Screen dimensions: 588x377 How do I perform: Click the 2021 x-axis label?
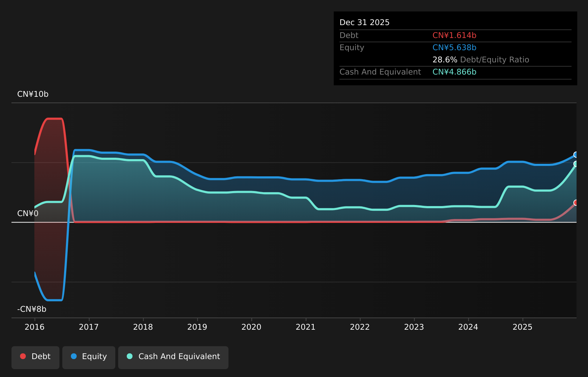point(305,327)
